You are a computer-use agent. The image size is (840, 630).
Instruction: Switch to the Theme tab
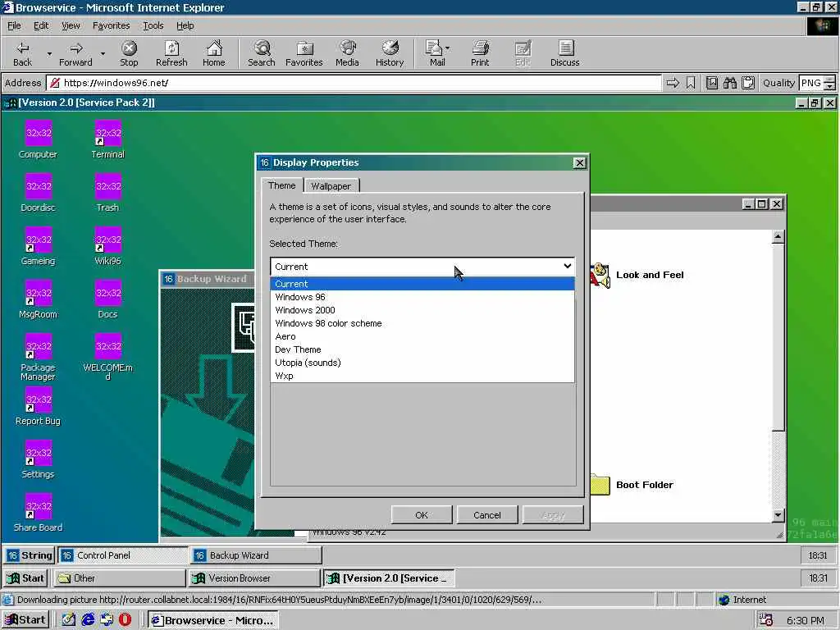[282, 185]
